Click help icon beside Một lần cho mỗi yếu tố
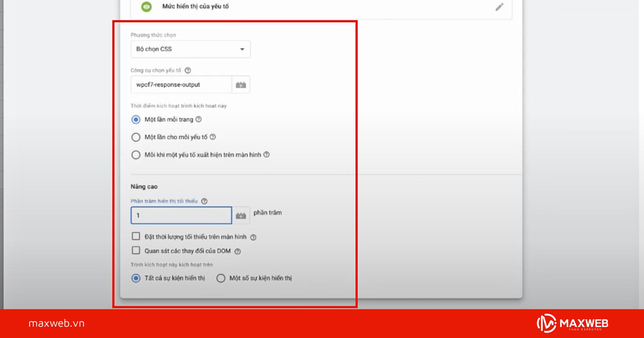Viewport: 644px width, 338px height. coord(213,137)
